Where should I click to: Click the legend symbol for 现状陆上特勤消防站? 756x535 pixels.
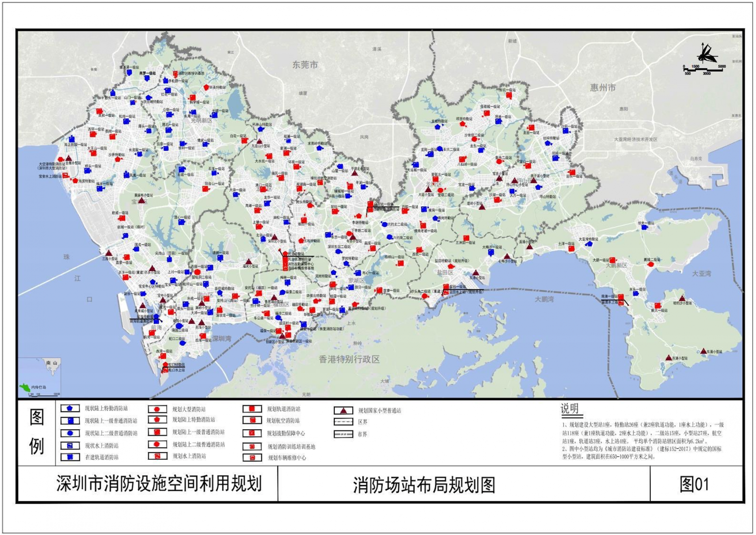point(70,408)
